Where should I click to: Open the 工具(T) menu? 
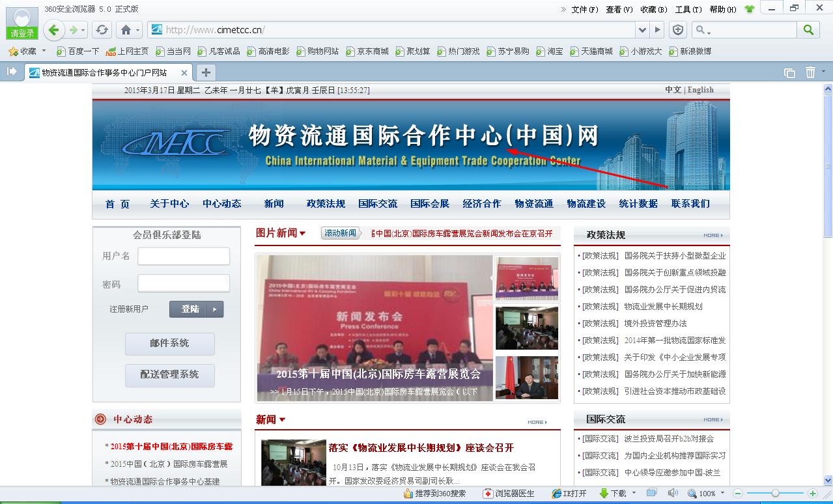(688, 9)
